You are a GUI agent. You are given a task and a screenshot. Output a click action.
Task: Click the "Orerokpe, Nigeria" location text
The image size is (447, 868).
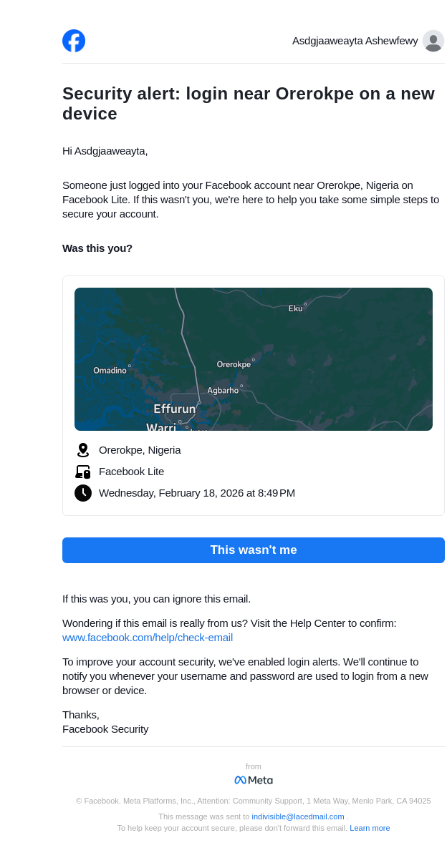pos(140,450)
